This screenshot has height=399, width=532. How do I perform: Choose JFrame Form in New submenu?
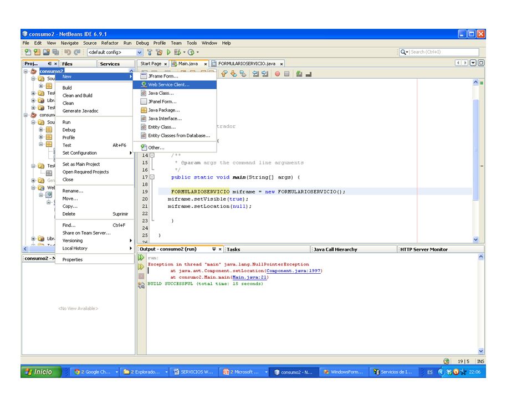coord(175,76)
